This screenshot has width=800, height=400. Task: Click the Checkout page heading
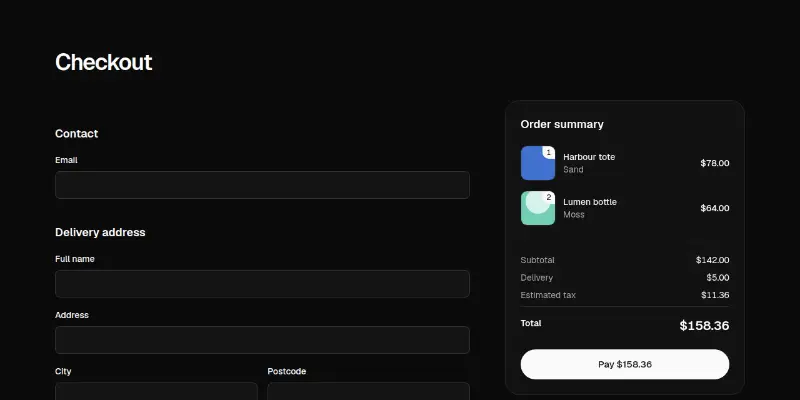104,62
